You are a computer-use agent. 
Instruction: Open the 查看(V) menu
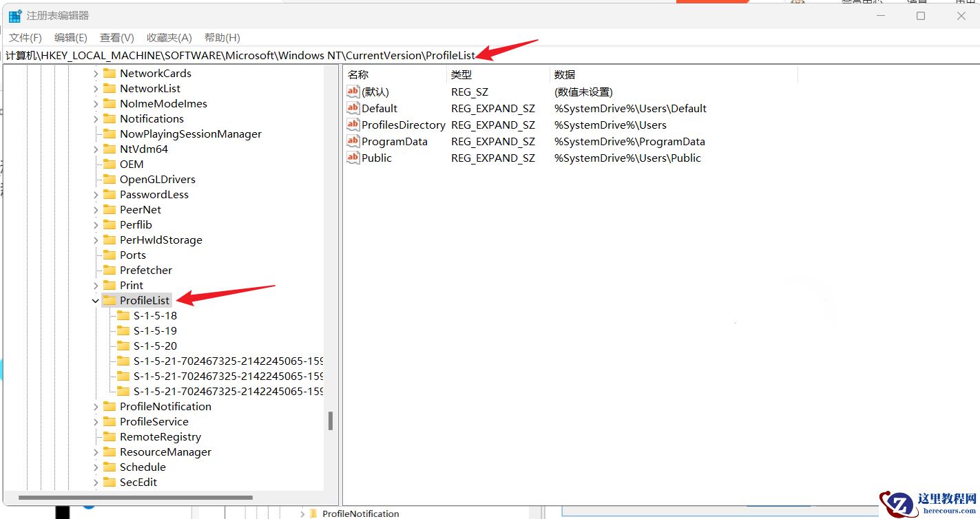point(117,38)
